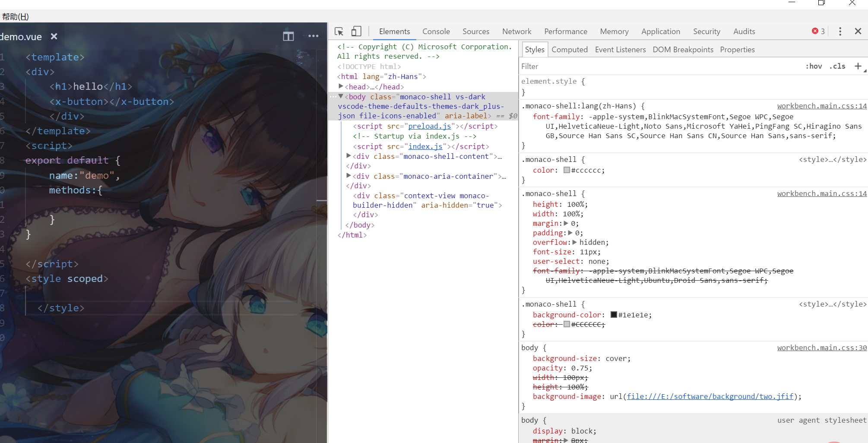Open the Console tab
Image resolution: width=868 pixels, height=443 pixels.
point(436,32)
